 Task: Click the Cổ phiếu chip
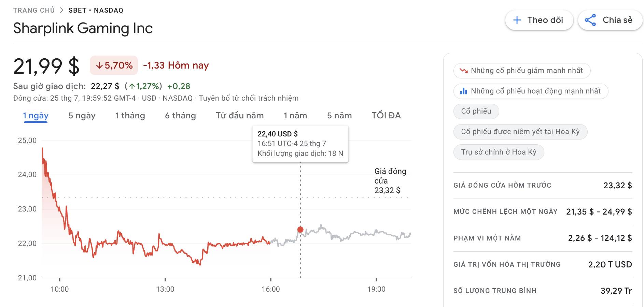(x=476, y=111)
